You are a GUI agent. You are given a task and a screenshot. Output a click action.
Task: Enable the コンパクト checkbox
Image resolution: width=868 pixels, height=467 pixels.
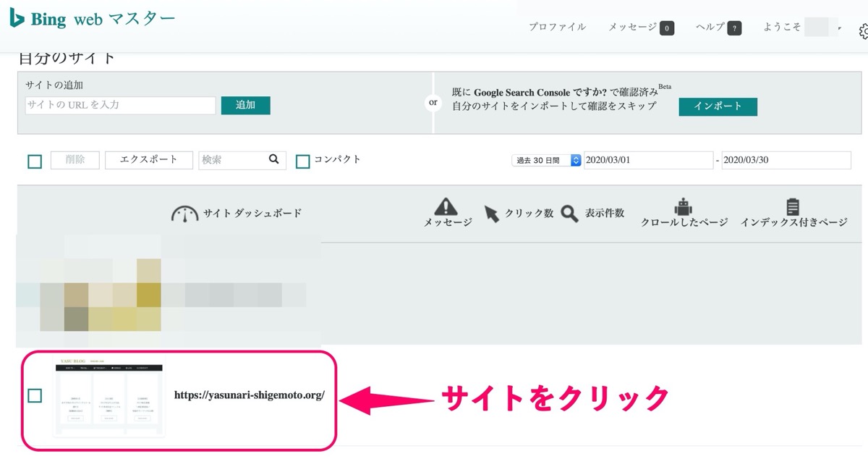coord(303,161)
